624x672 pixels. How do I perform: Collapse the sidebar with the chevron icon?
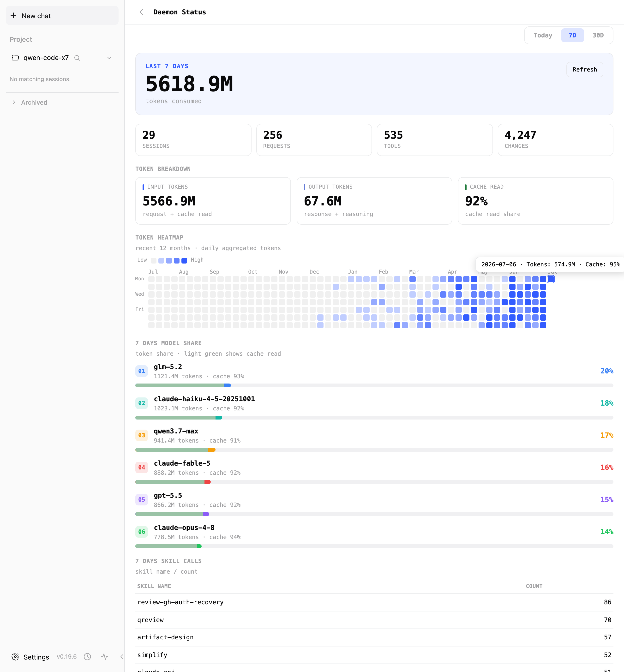[x=122, y=656]
